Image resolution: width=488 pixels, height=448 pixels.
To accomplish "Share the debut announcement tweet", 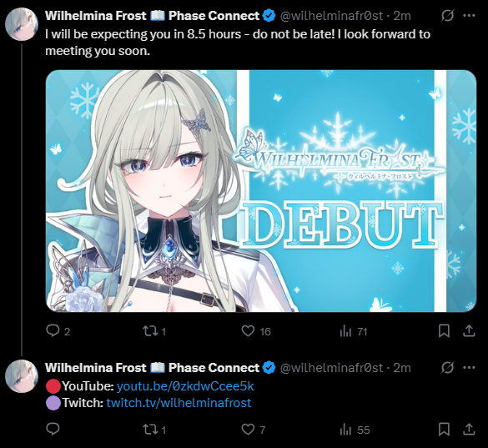I will (x=469, y=331).
